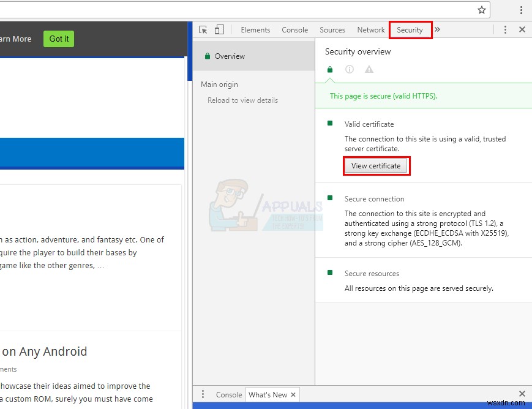Screen dimensions: 532x409
Task: Switch to the Sources panel
Action: tap(332, 29)
